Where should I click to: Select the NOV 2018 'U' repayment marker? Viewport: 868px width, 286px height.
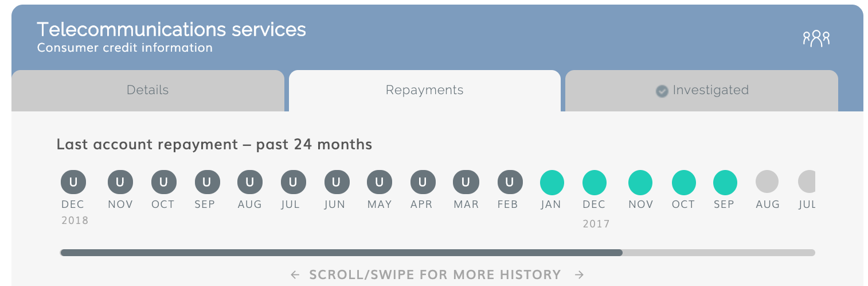coord(120,182)
